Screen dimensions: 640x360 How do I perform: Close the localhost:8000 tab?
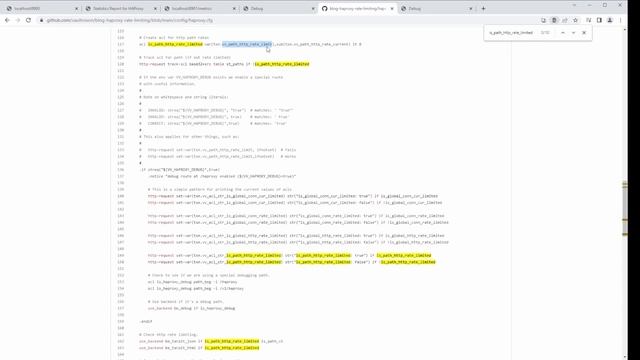pos(76,9)
